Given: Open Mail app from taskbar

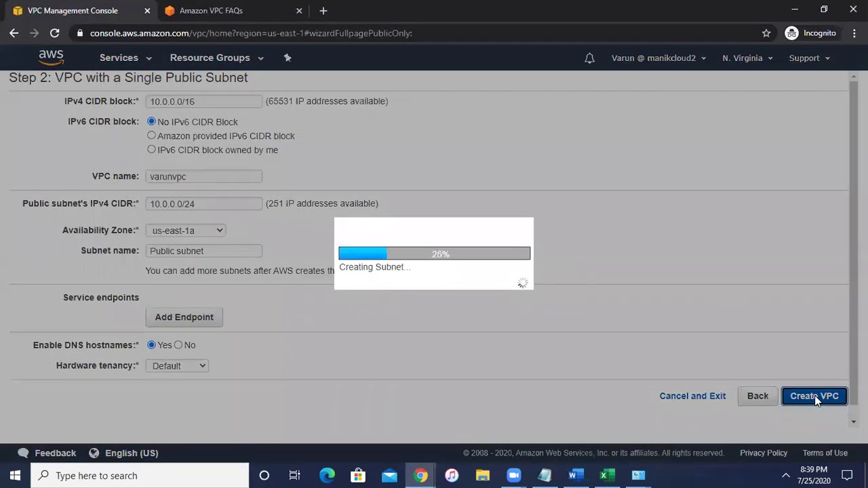Looking at the screenshot, I should 389,476.
